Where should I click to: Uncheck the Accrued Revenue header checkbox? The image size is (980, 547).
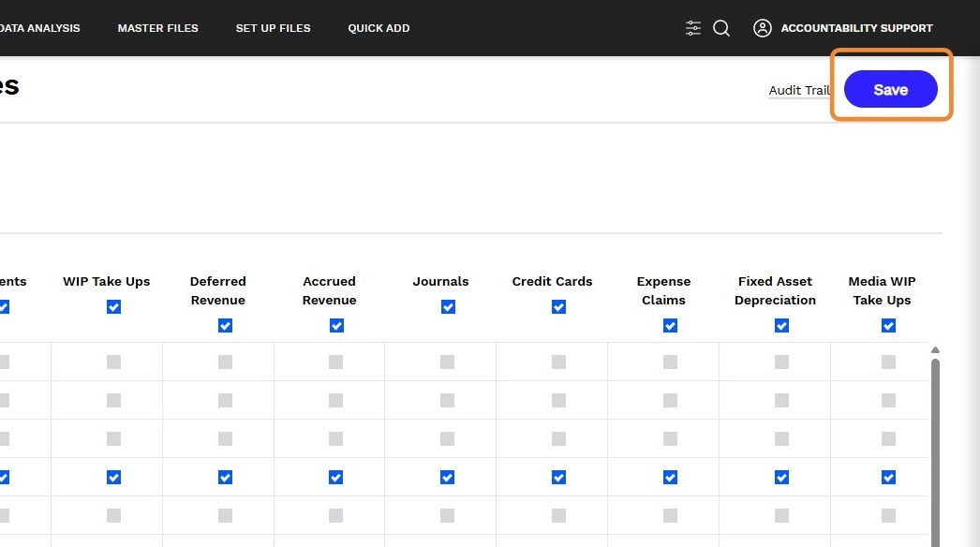point(336,326)
